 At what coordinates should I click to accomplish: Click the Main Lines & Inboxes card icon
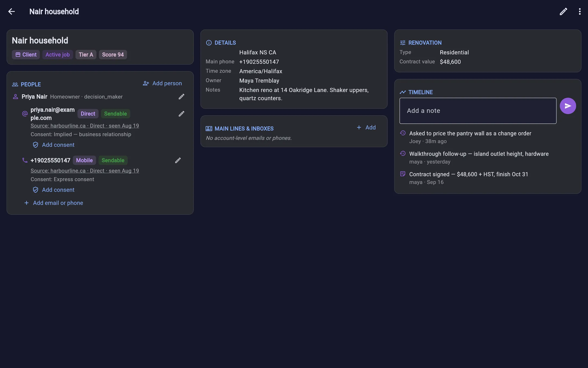coord(209,129)
